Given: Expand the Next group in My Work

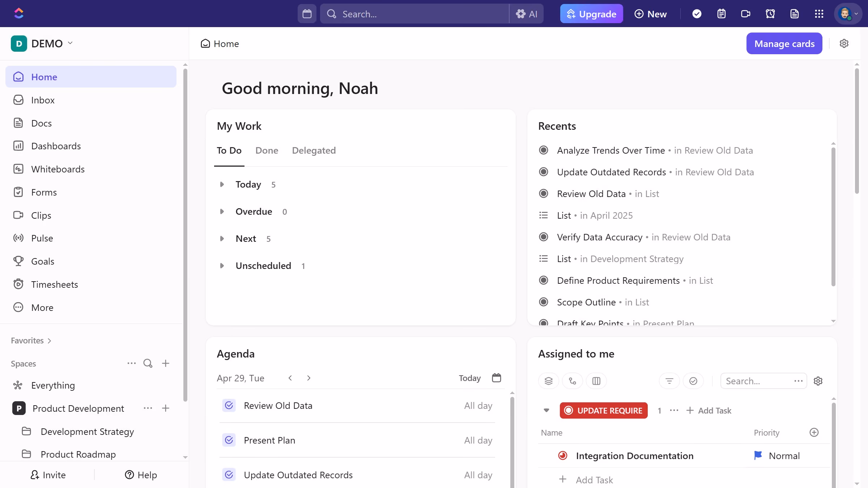Looking at the screenshot, I should coord(222,239).
